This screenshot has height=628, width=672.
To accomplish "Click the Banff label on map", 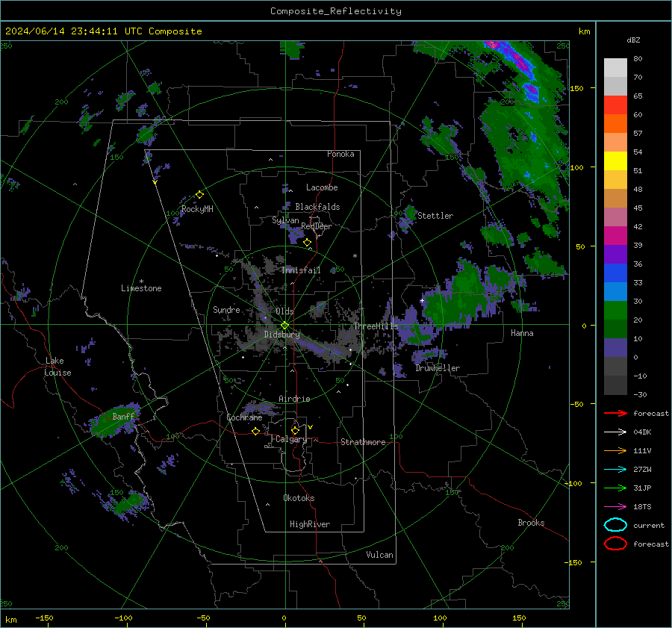I will 123,416.
